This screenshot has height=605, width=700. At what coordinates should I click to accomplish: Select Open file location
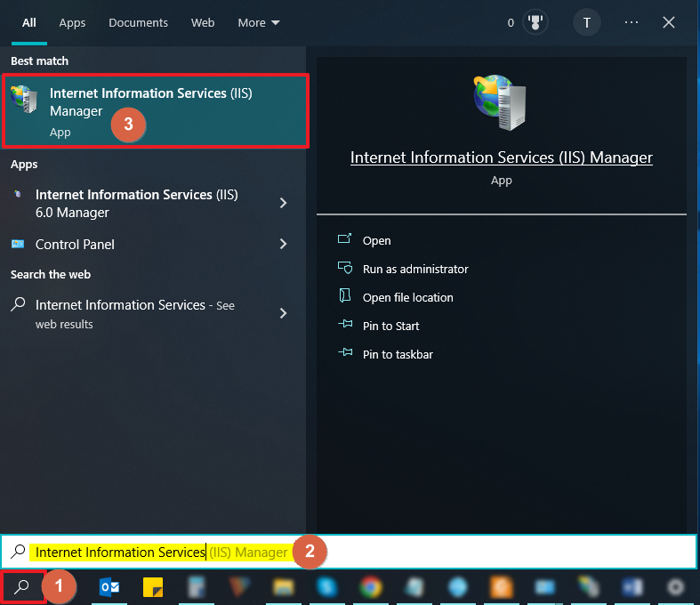click(x=407, y=298)
